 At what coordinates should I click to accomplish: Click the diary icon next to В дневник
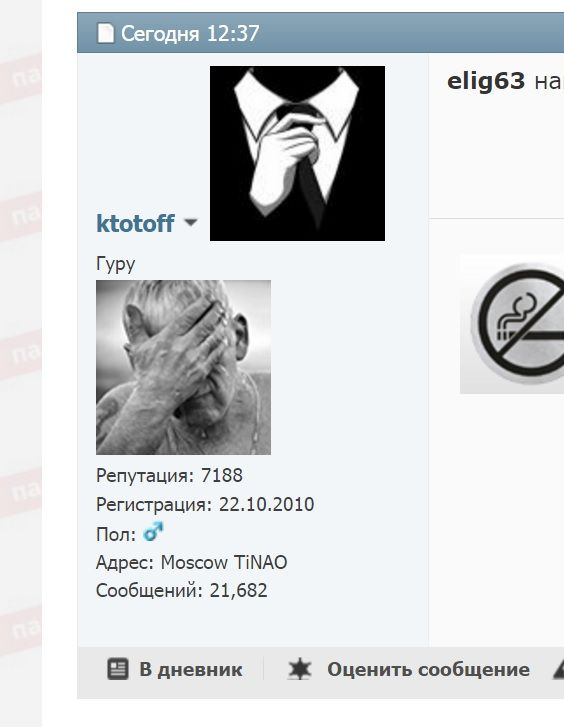[x=118, y=669]
